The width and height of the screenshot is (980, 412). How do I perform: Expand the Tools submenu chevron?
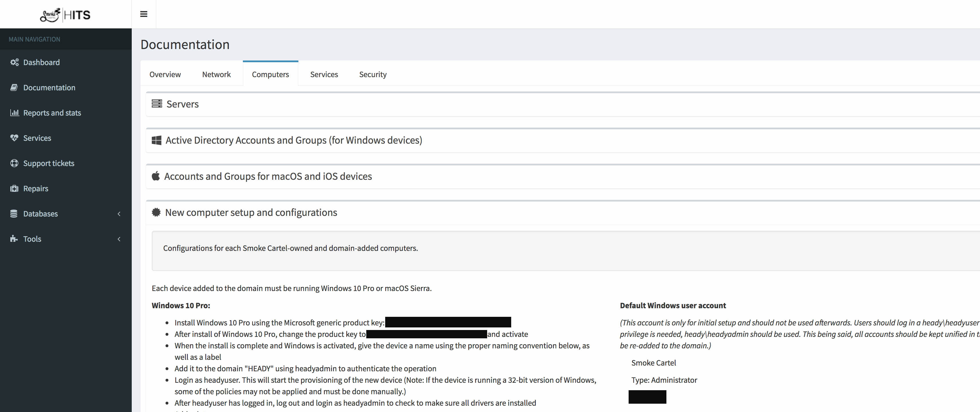click(119, 239)
